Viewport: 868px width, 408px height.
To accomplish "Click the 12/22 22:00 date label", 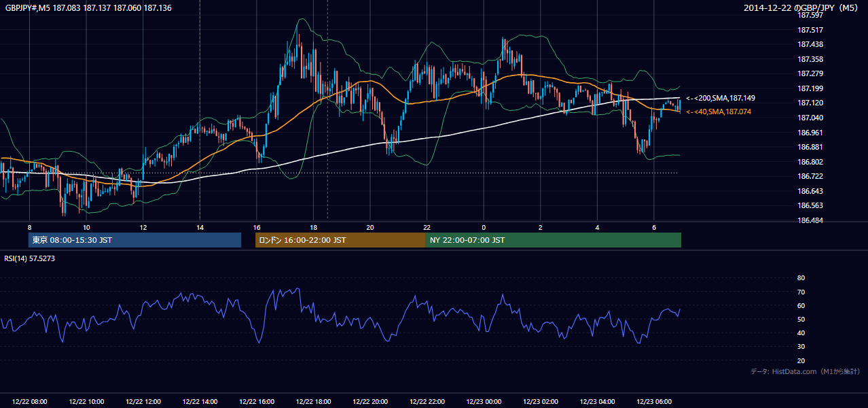I will click(427, 402).
